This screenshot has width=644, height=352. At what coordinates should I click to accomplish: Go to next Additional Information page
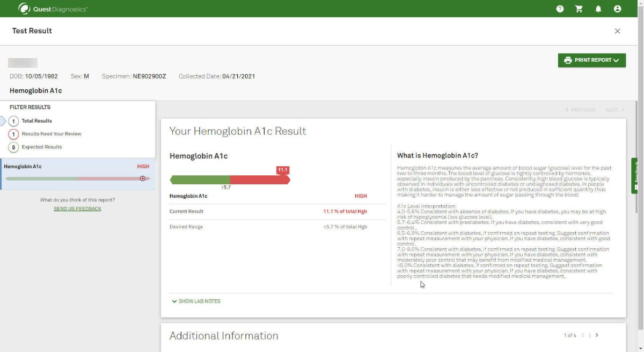[597, 335]
